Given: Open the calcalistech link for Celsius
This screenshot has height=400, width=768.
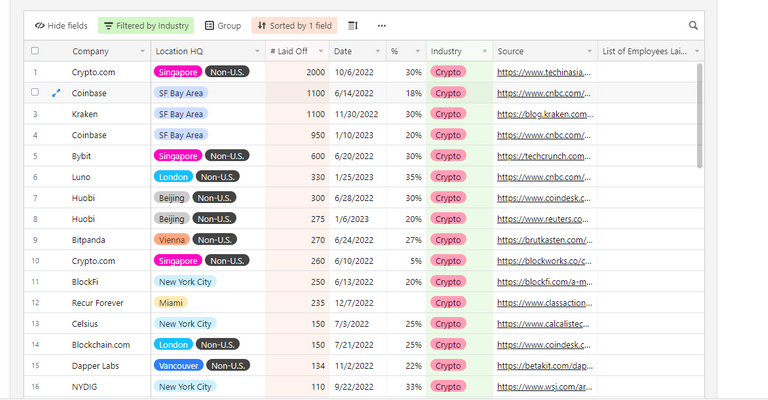Looking at the screenshot, I should [x=543, y=324].
